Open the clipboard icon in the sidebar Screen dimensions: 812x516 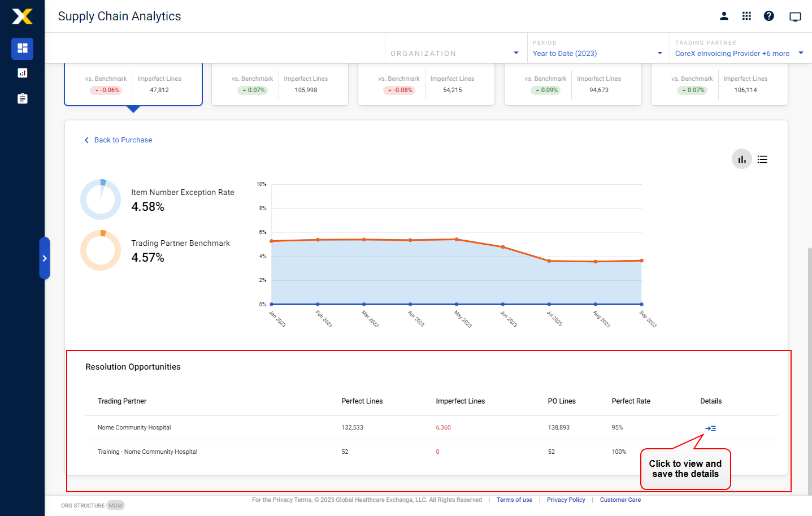click(x=22, y=98)
